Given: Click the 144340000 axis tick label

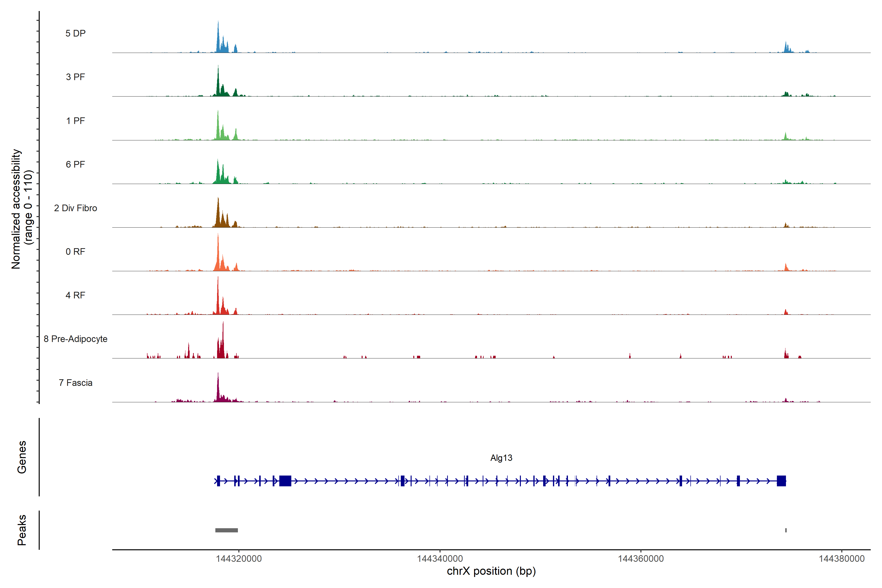Looking at the screenshot, I should (x=440, y=559).
